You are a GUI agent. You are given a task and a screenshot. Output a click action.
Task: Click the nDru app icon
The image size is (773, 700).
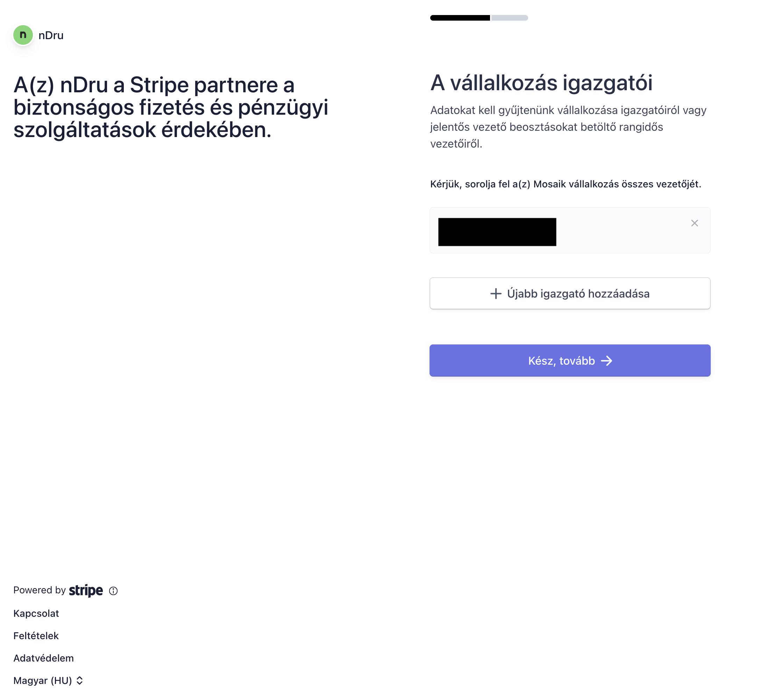(23, 35)
